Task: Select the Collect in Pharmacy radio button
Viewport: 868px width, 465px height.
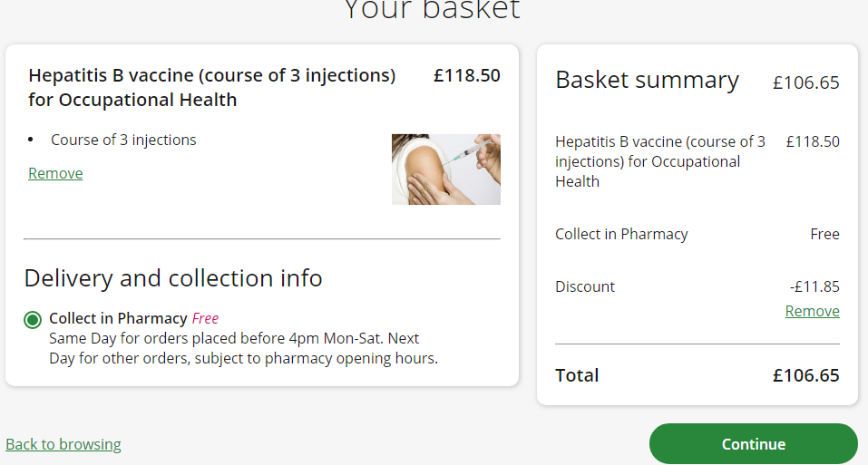Action: pyautogui.click(x=34, y=319)
